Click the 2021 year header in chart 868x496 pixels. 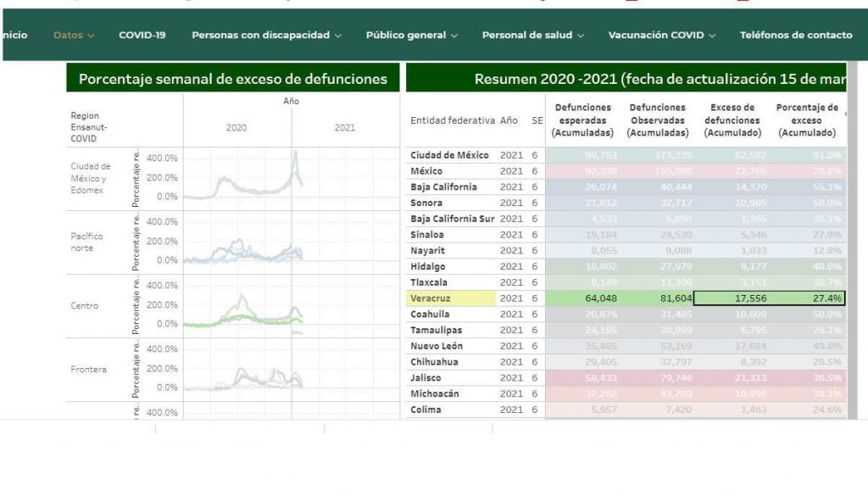point(345,128)
